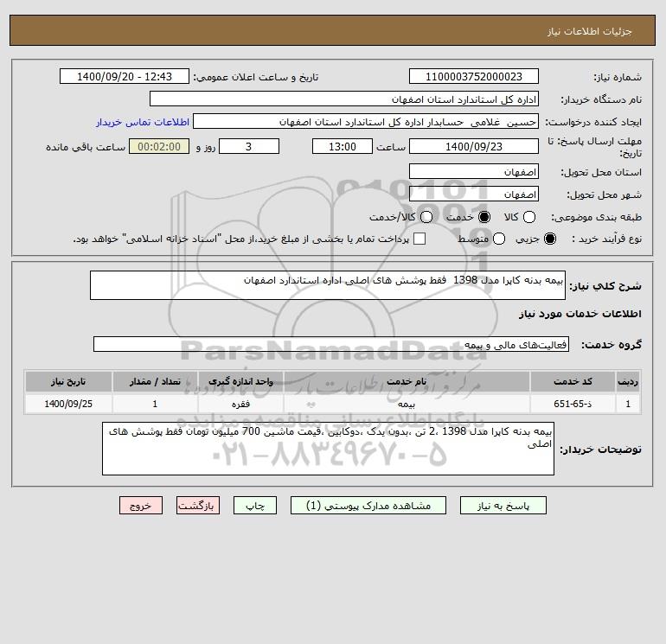Select the جزیی purchase type radio
Viewport: 666px width, 644px height.
tap(550, 239)
